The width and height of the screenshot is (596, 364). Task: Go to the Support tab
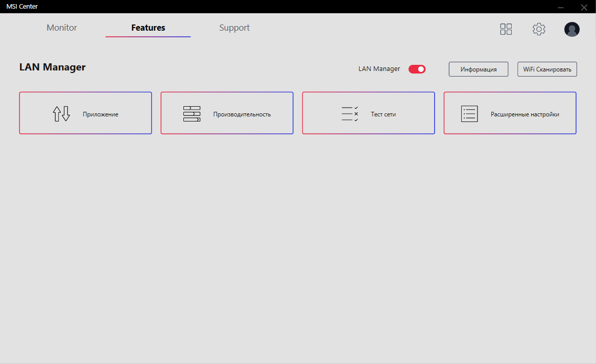click(234, 28)
